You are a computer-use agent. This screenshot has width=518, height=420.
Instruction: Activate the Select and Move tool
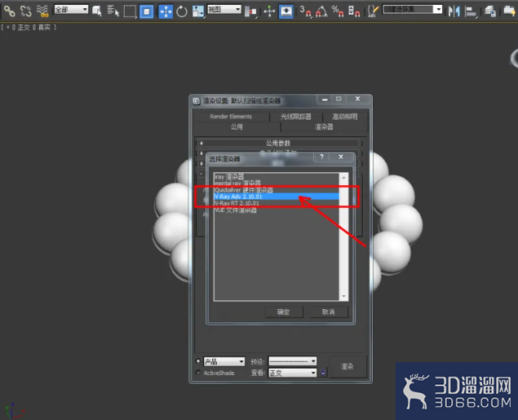click(166, 11)
